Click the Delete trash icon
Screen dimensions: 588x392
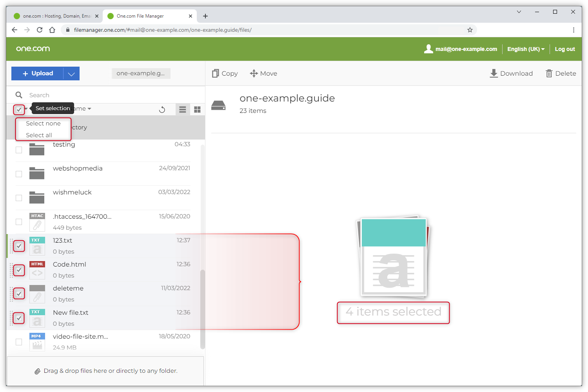[x=549, y=74]
